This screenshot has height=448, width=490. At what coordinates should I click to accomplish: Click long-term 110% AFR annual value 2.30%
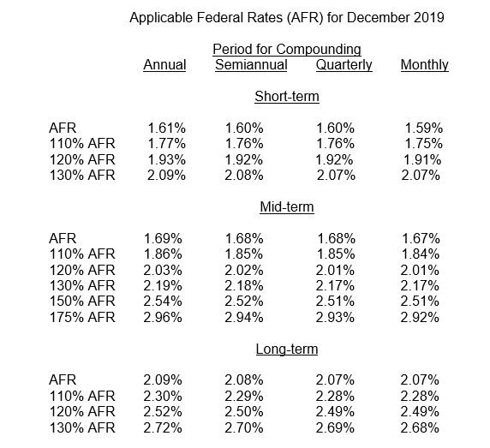click(x=163, y=396)
